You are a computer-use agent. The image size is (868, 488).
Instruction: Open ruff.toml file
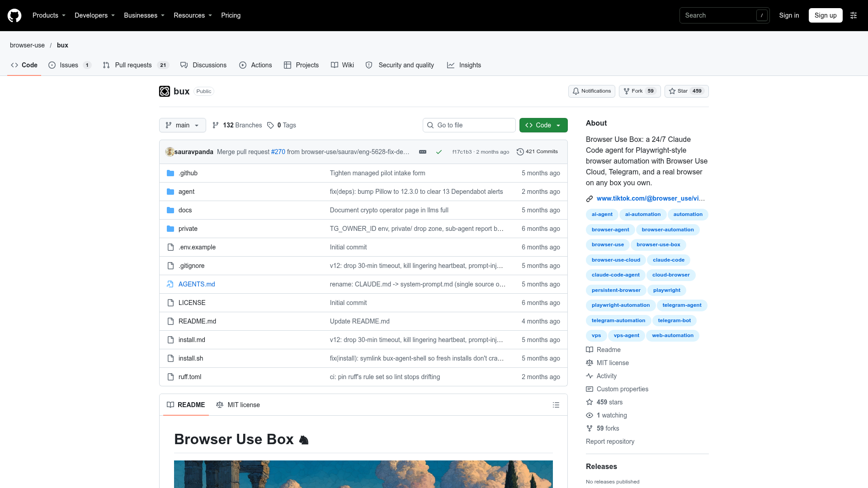pyautogui.click(x=190, y=377)
